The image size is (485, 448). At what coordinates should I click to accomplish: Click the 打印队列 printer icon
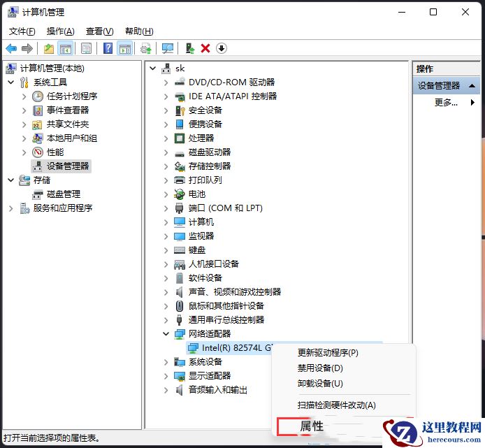coord(180,180)
